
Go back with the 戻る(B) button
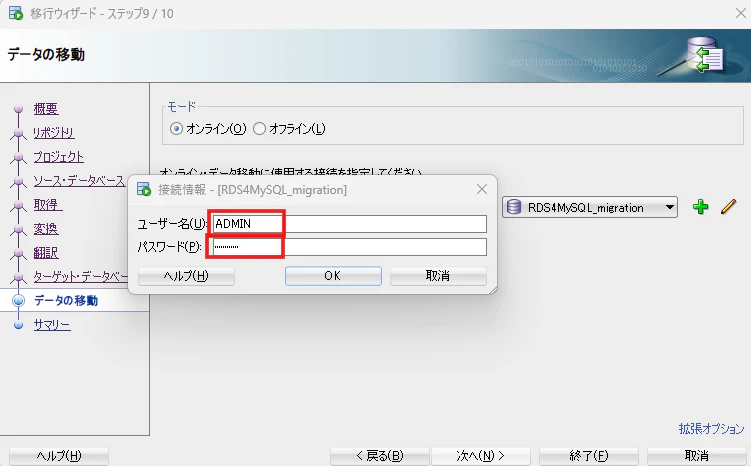point(380,455)
